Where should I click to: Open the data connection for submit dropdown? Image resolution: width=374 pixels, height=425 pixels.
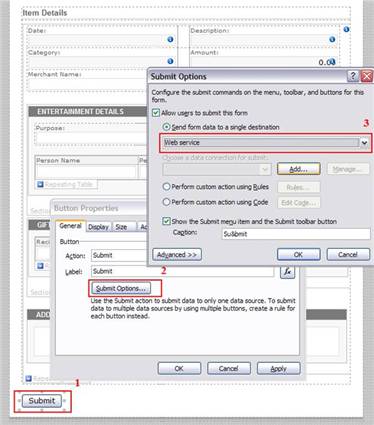[x=216, y=169]
